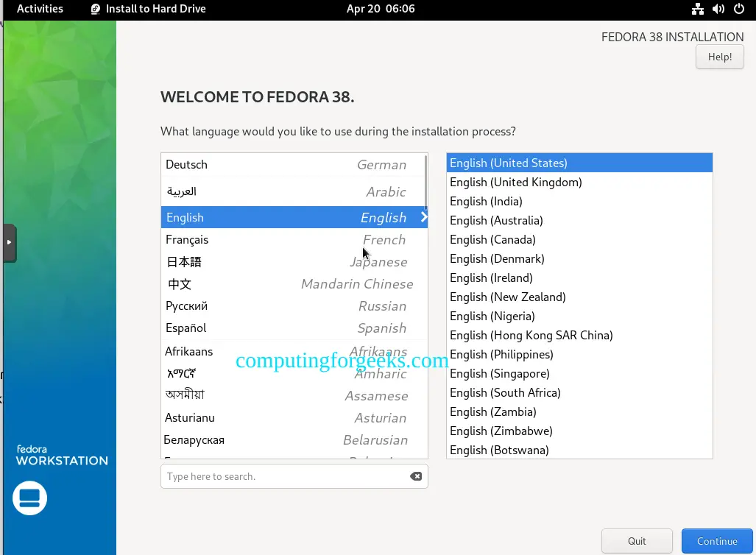Screen dimensions: 756x555
Task: Click the Help! button
Action: coord(719,57)
